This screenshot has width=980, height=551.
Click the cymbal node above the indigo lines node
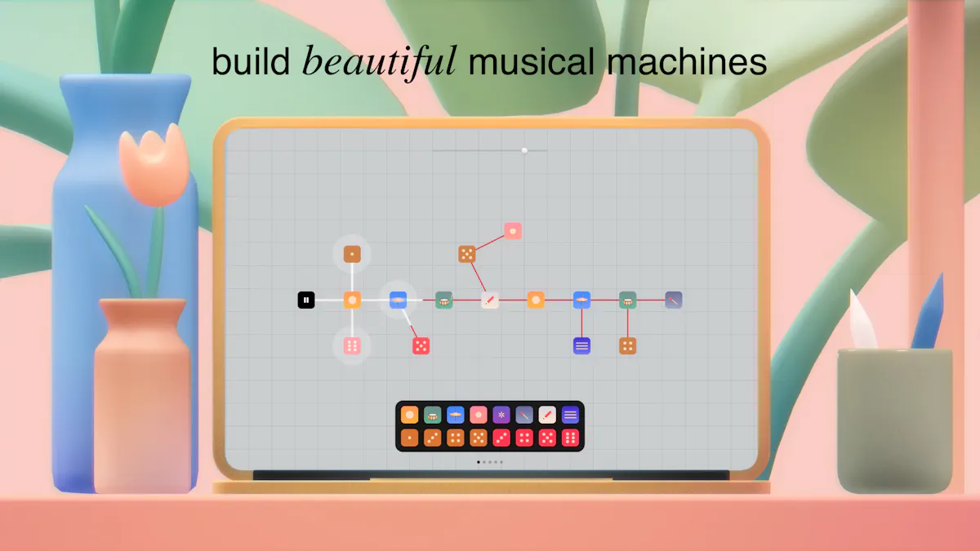coord(581,300)
